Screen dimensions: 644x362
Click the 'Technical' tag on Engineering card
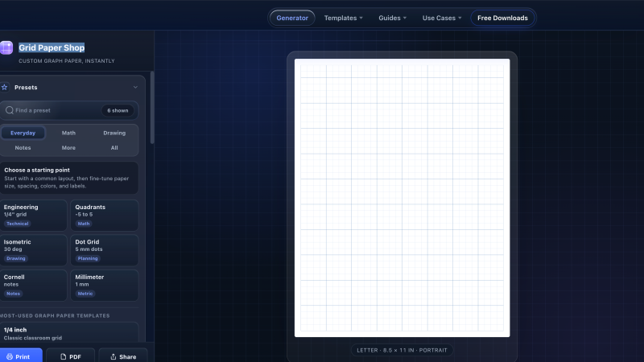[x=17, y=224]
